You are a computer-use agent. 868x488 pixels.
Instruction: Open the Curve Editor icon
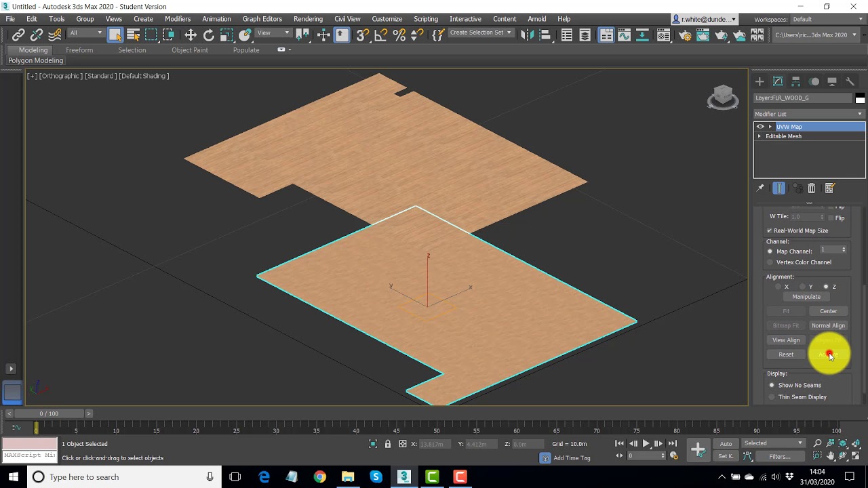point(625,35)
